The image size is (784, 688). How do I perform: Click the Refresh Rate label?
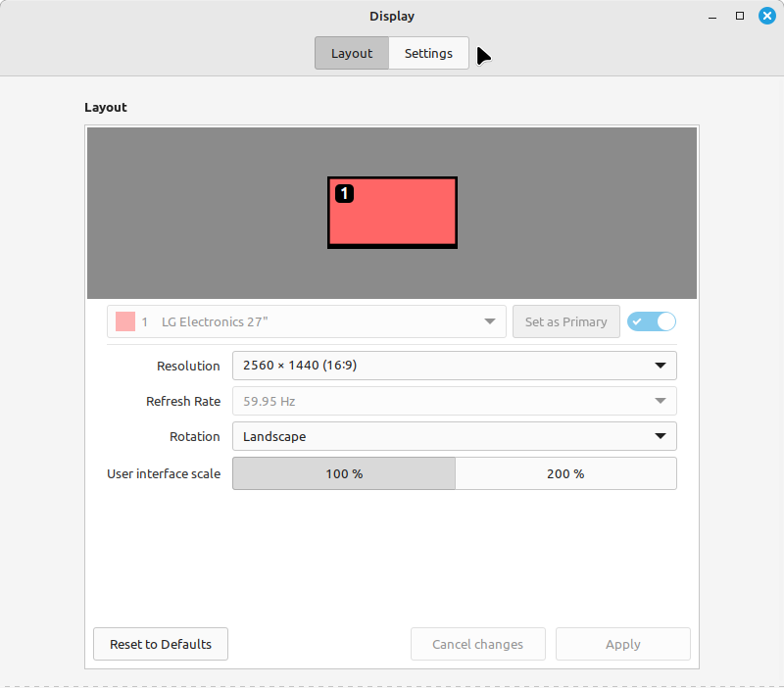pos(183,401)
